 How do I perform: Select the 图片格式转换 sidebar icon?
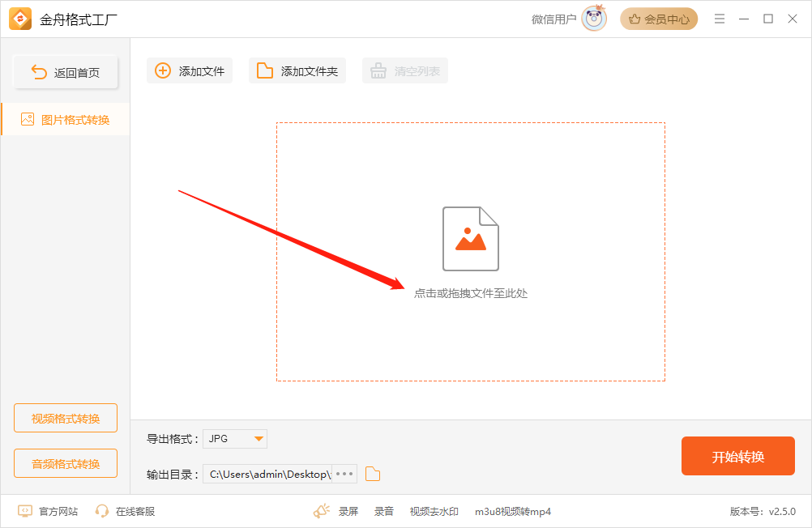[30, 118]
